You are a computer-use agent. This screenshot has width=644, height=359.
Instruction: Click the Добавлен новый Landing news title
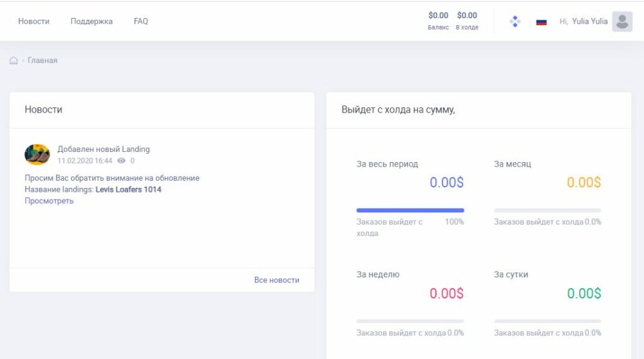(x=104, y=149)
